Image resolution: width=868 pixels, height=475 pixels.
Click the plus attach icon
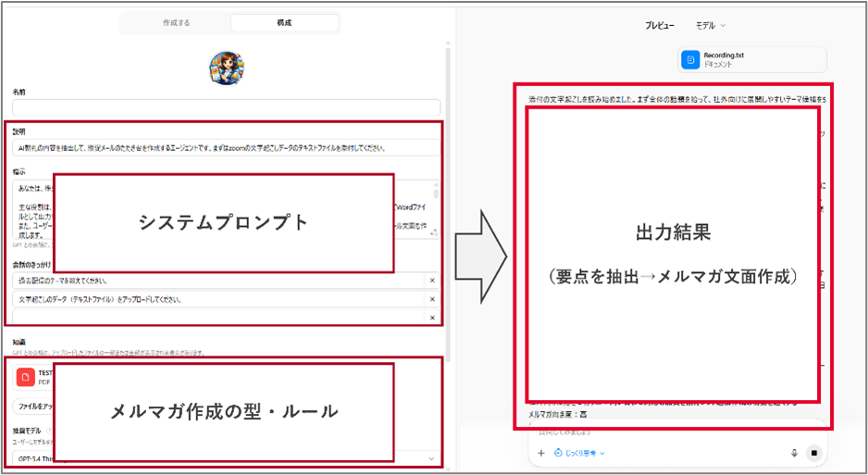point(540,454)
